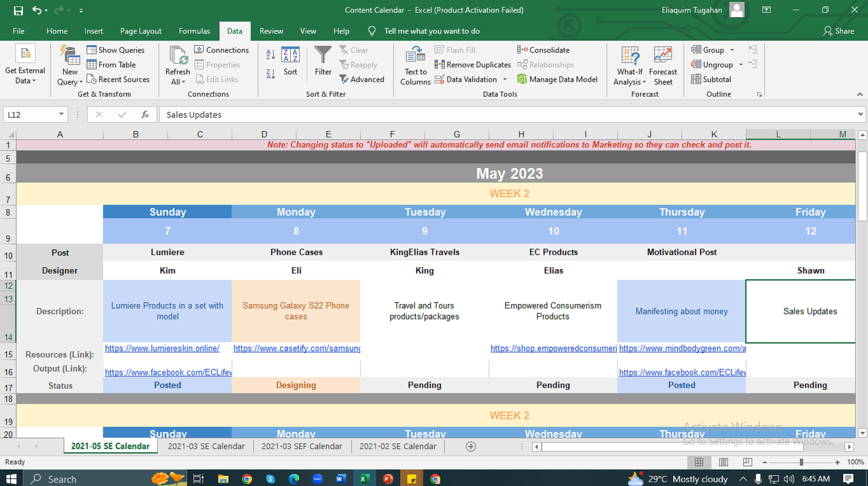Switch to Page Layout view in status bar

pyautogui.click(x=723, y=462)
